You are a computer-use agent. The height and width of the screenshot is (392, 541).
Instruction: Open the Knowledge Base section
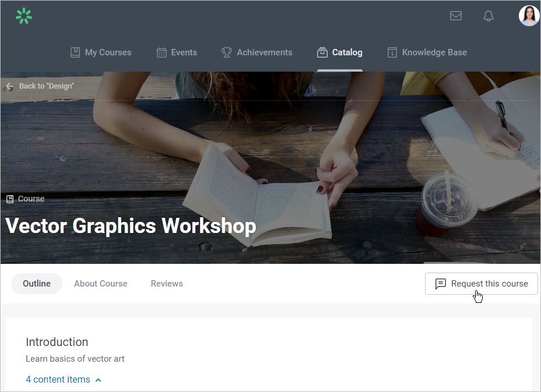(x=427, y=52)
